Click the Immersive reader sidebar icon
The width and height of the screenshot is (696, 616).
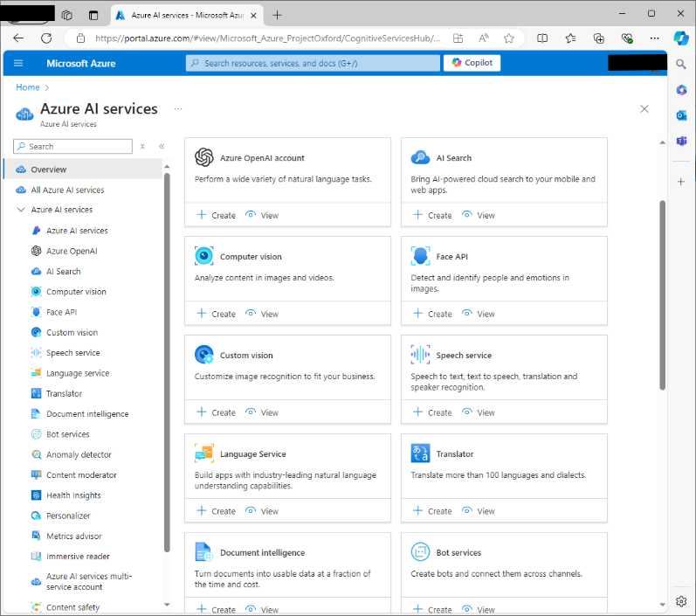[36, 557]
